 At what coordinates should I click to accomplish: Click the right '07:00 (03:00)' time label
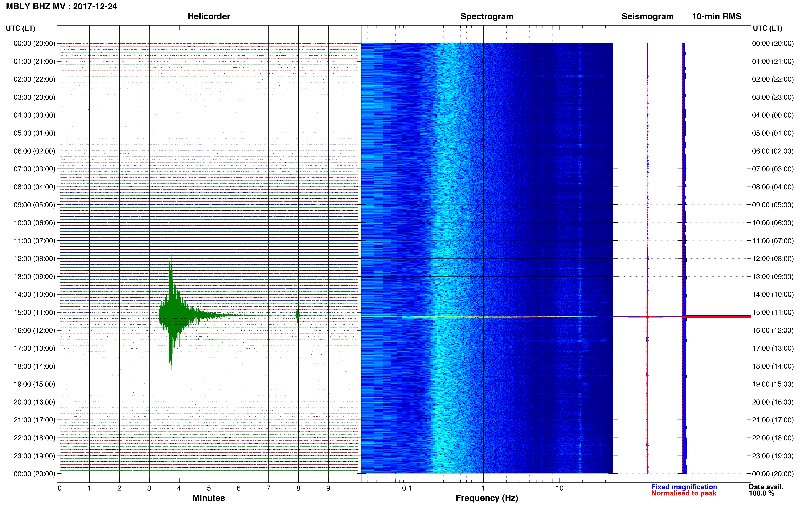coord(773,169)
